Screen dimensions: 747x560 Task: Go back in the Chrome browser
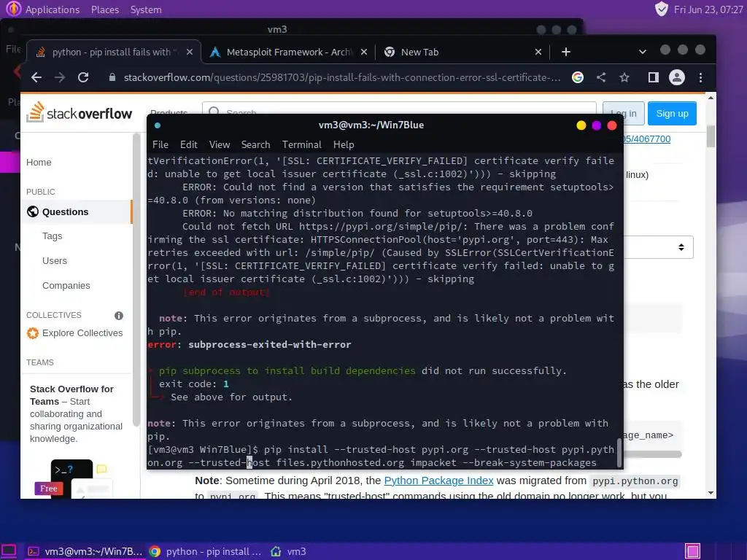pos(36,77)
